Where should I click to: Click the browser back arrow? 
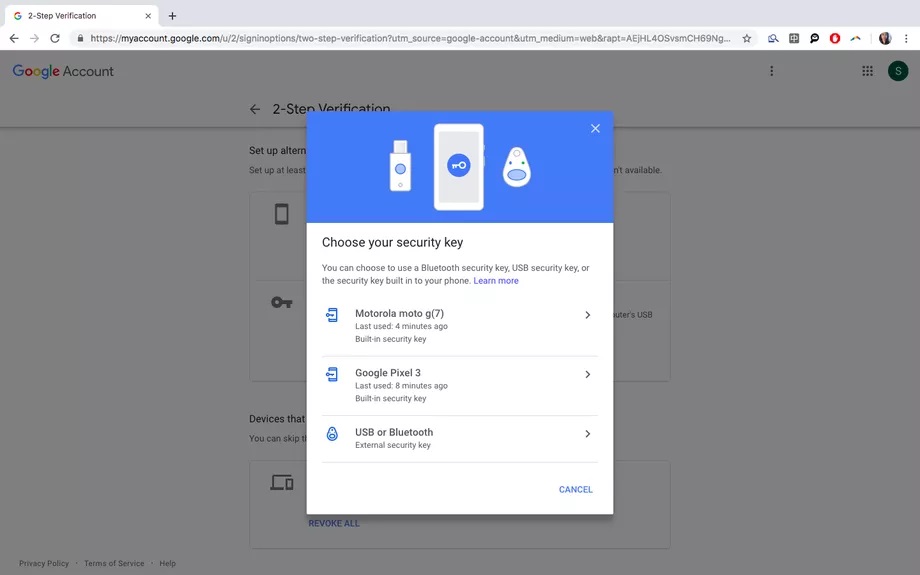(14, 38)
